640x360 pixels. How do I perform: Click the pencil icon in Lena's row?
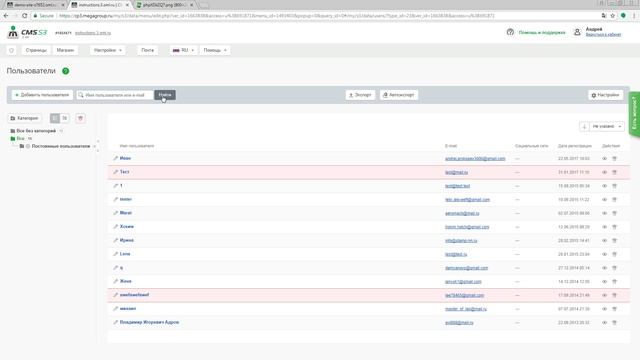click(x=116, y=254)
